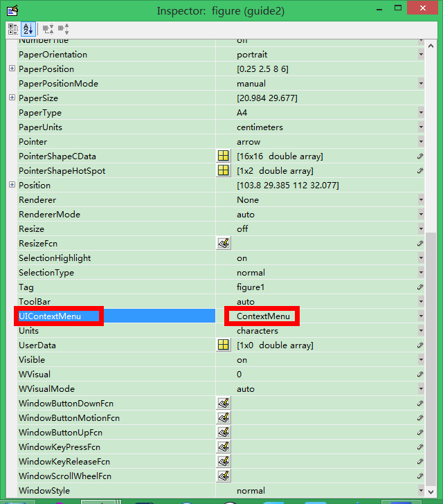Viewport: 443px width, 504px height.
Task: Click PaperPosition value [0.25 2.5 8 6]
Action: click(262, 69)
